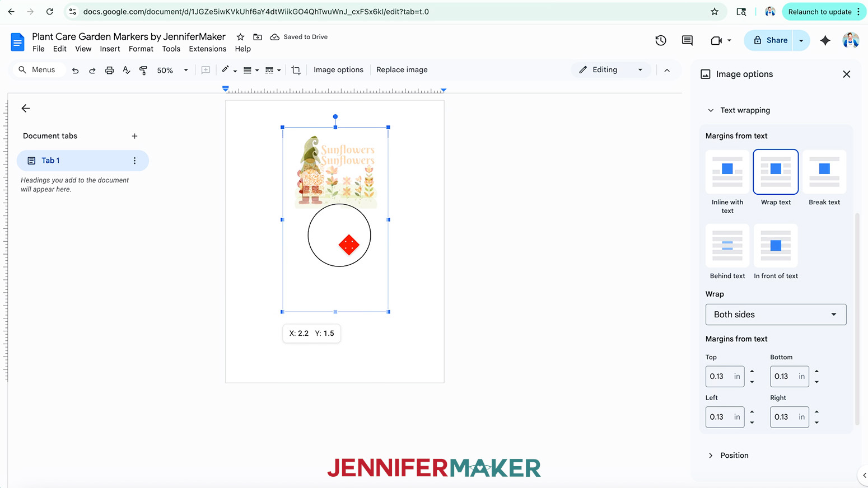Open the Extensions menu
The width and height of the screenshot is (868, 488).
click(x=208, y=49)
